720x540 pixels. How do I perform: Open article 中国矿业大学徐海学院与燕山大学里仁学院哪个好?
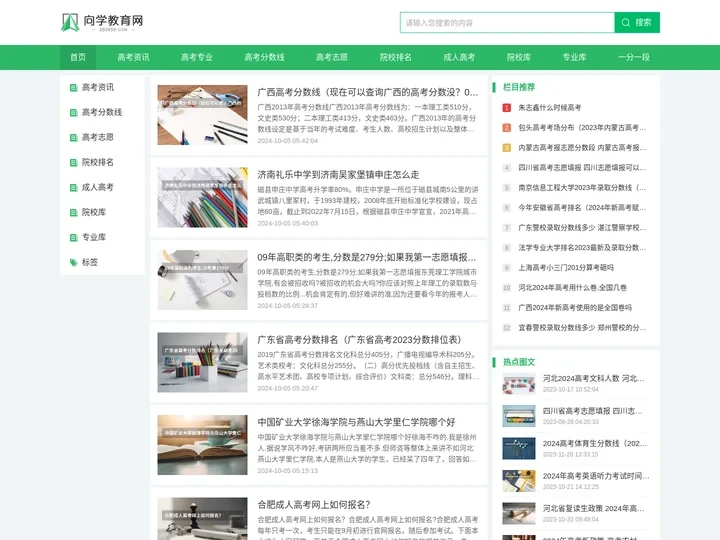click(x=356, y=422)
